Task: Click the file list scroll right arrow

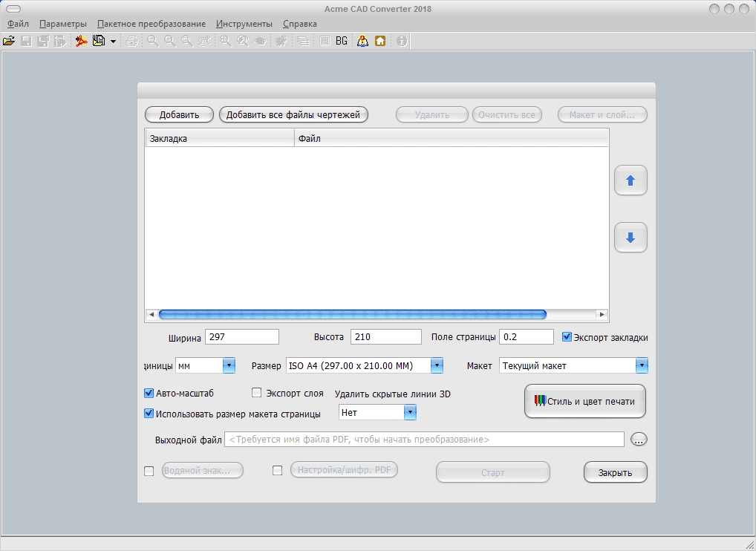Action: pos(602,314)
